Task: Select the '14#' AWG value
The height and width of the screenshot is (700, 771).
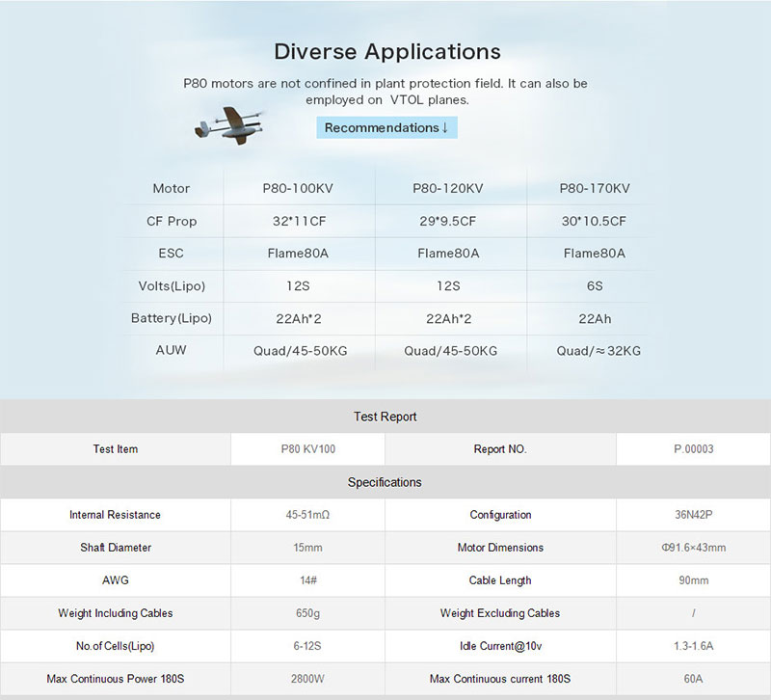Action: pyautogui.click(x=308, y=580)
